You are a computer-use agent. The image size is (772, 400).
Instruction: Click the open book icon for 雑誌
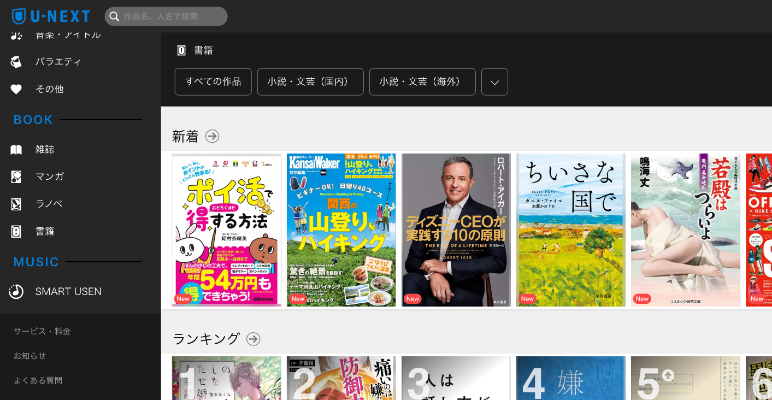tap(16, 150)
